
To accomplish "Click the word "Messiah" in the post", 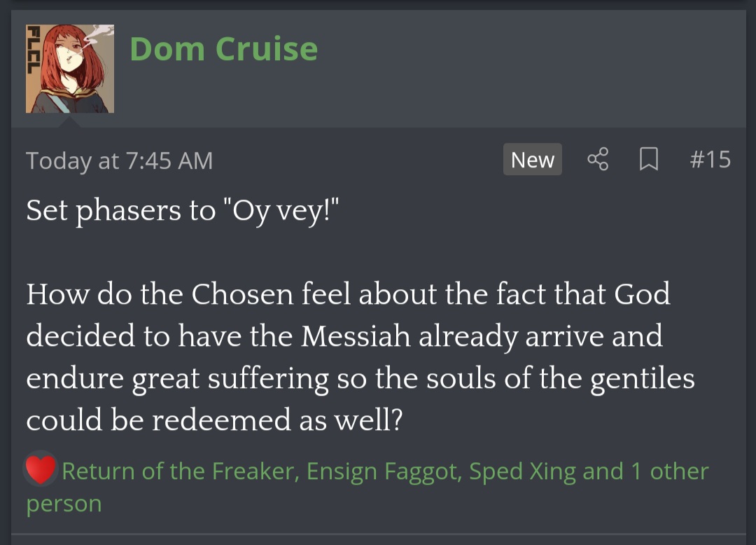I will (x=356, y=336).
